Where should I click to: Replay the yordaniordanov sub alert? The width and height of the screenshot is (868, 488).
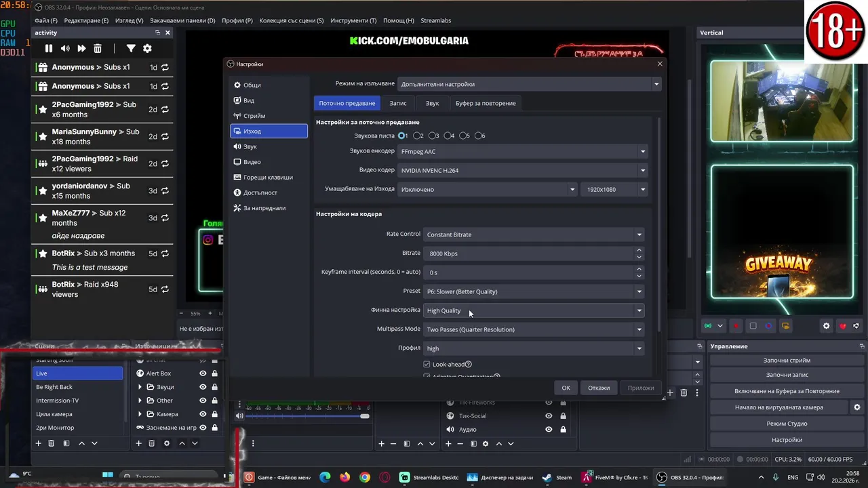165,191
